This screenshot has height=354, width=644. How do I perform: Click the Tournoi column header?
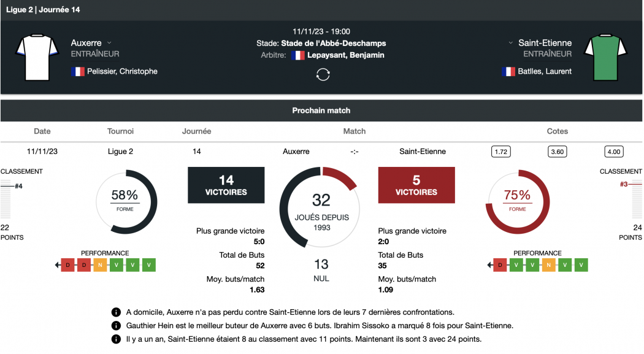pyautogui.click(x=120, y=131)
